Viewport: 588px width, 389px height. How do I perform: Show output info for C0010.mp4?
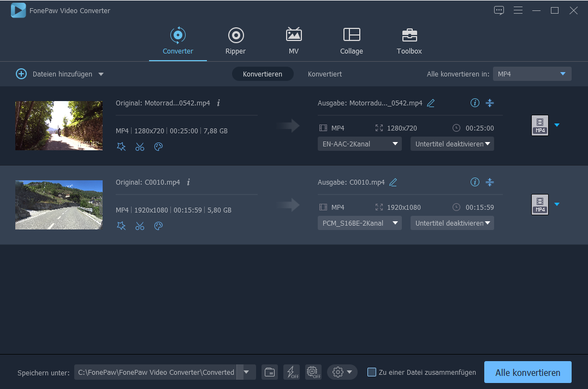tap(474, 182)
